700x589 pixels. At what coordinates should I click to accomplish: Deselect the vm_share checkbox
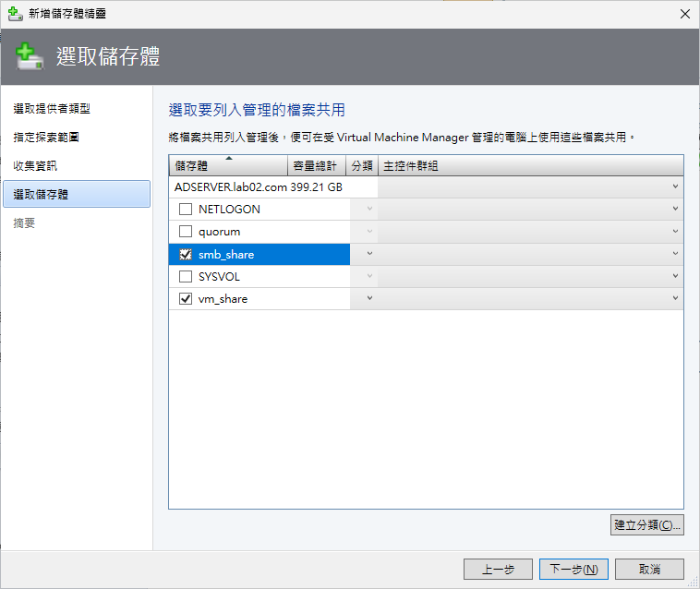pyautogui.click(x=186, y=298)
